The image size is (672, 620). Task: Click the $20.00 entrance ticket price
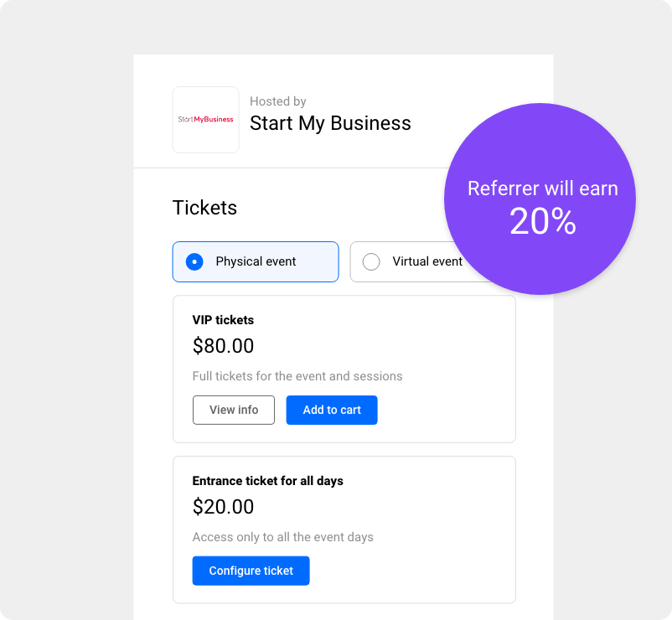[x=223, y=507]
